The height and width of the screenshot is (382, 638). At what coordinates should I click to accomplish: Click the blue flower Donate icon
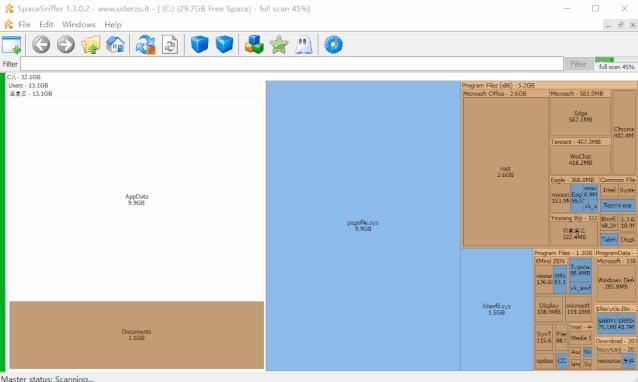point(333,44)
